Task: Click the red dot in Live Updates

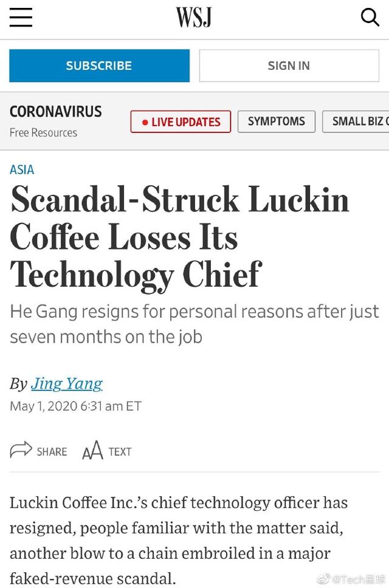Action: click(x=145, y=122)
